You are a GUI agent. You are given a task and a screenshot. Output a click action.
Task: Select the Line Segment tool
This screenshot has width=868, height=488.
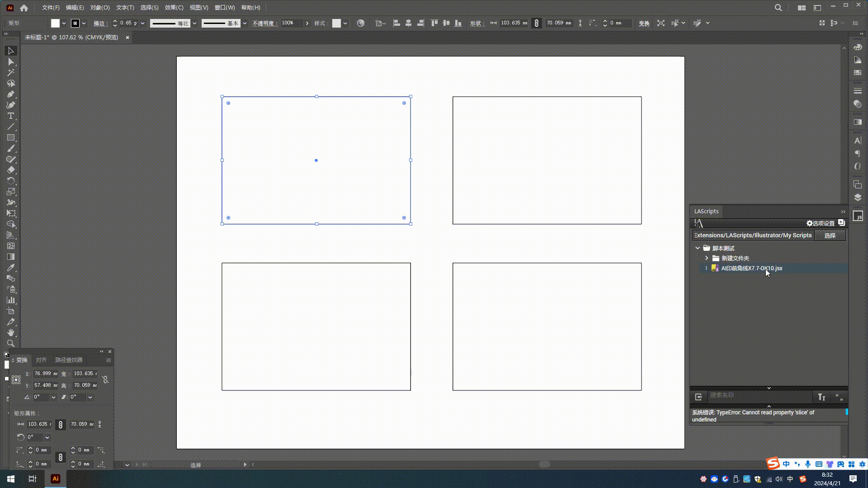(11, 127)
